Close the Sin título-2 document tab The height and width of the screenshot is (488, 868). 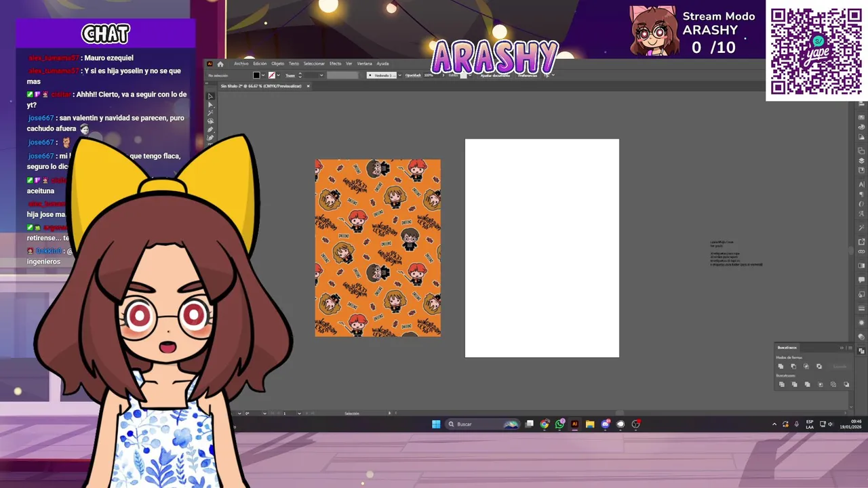[308, 86]
